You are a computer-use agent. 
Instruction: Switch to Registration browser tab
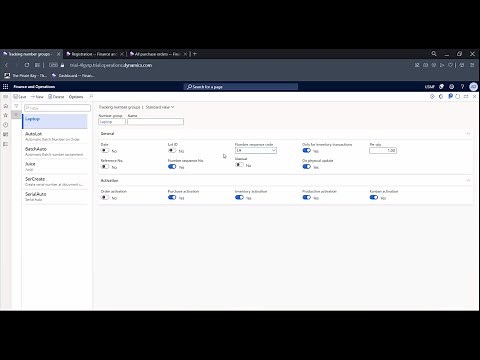pyautogui.click(x=95, y=54)
